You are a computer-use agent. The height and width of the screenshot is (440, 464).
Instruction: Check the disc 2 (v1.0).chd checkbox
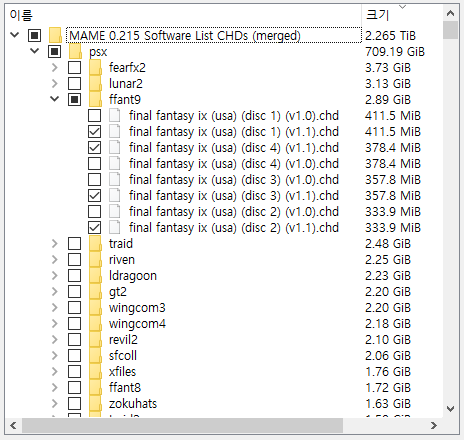click(x=94, y=211)
